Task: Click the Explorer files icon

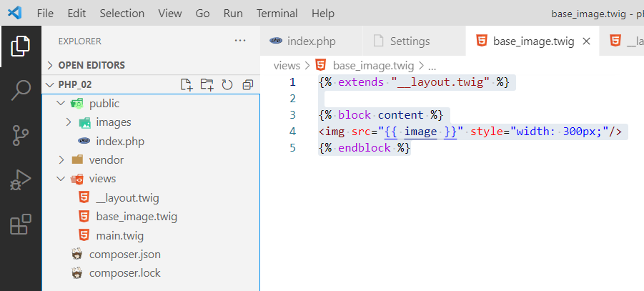Action: 21,46
